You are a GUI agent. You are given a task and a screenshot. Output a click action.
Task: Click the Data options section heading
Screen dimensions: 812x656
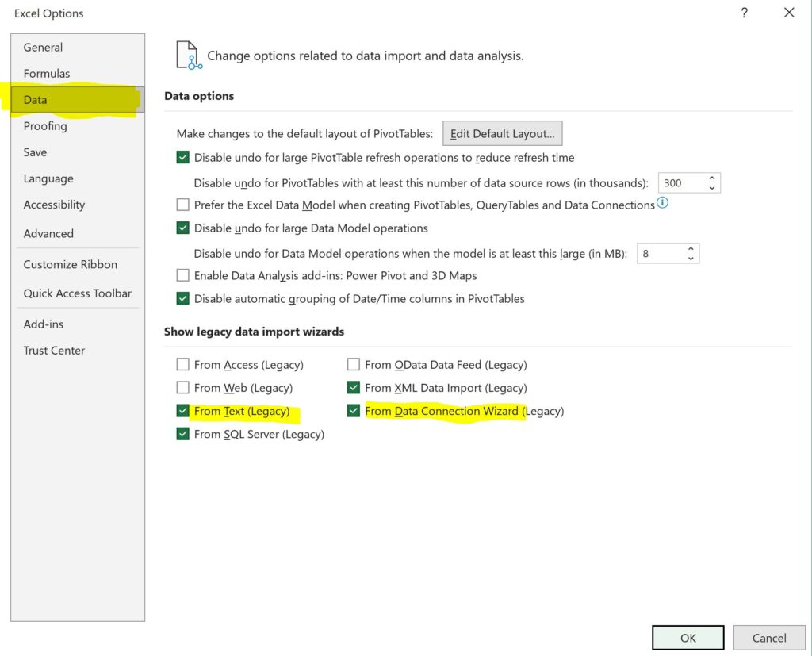pyautogui.click(x=199, y=96)
